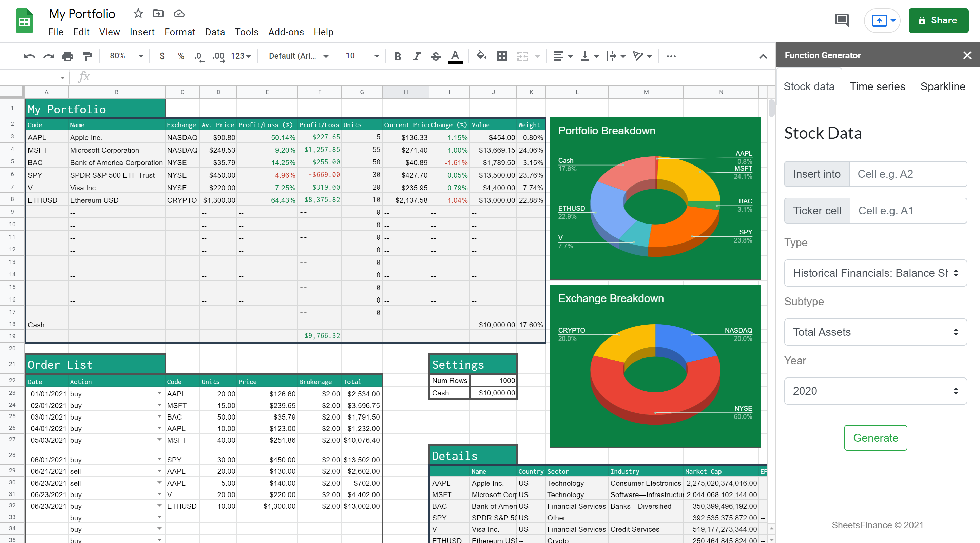The height and width of the screenshot is (543, 980).
Task: Open the Text color picker
Action: (x=455, y=56)
